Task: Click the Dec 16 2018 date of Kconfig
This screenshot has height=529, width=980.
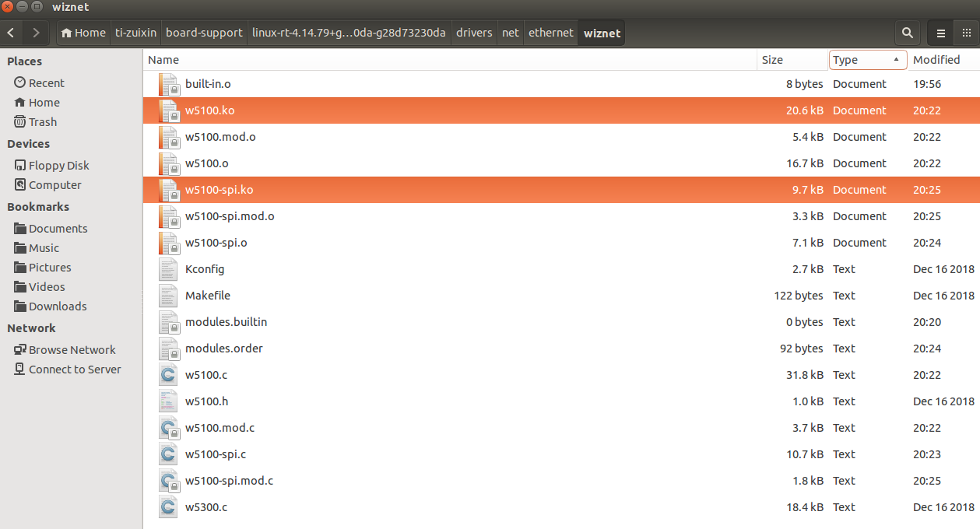Action: [943, 269]
